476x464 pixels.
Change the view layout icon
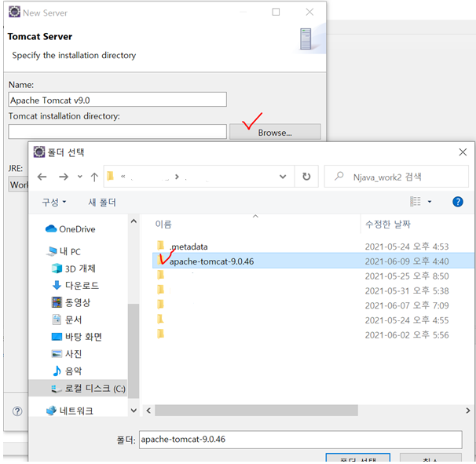(x=416, y=202)
